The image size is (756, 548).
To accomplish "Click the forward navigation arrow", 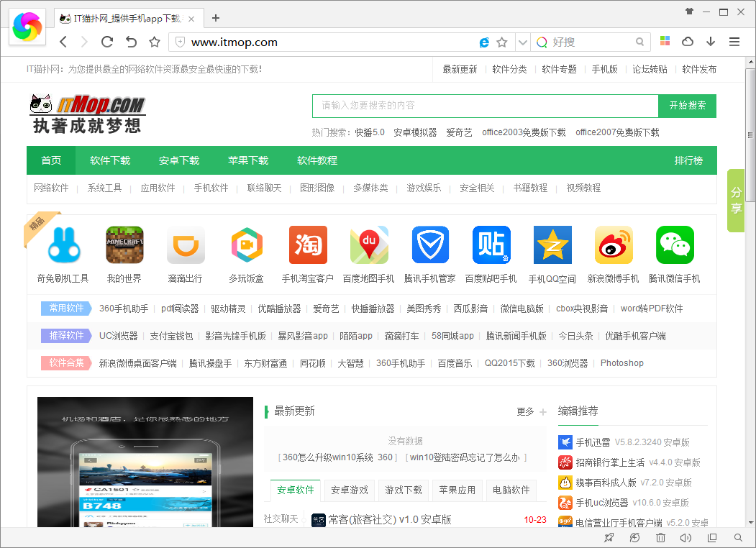I will (84, 42).
